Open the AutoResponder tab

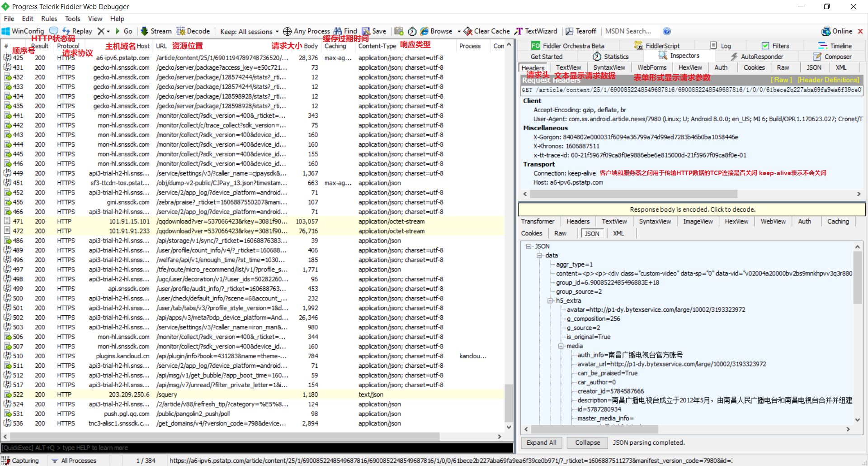pos(757,57)
